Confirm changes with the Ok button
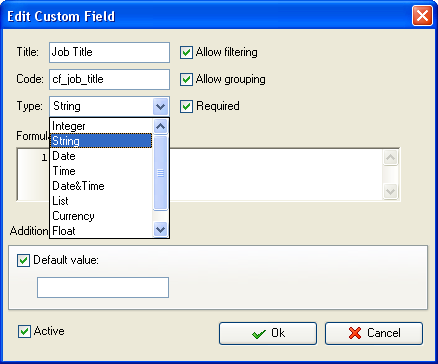438x364 pixels. [x=268, y=333]
